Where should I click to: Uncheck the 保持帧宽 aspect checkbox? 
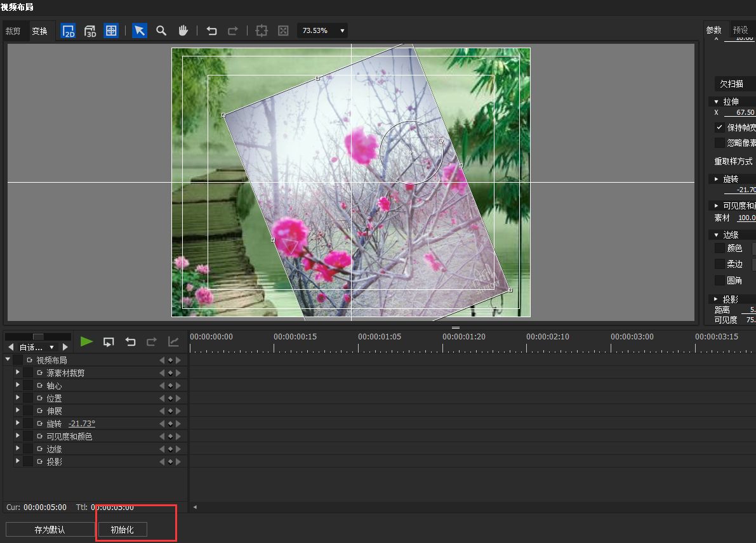(x=719, y=128)
